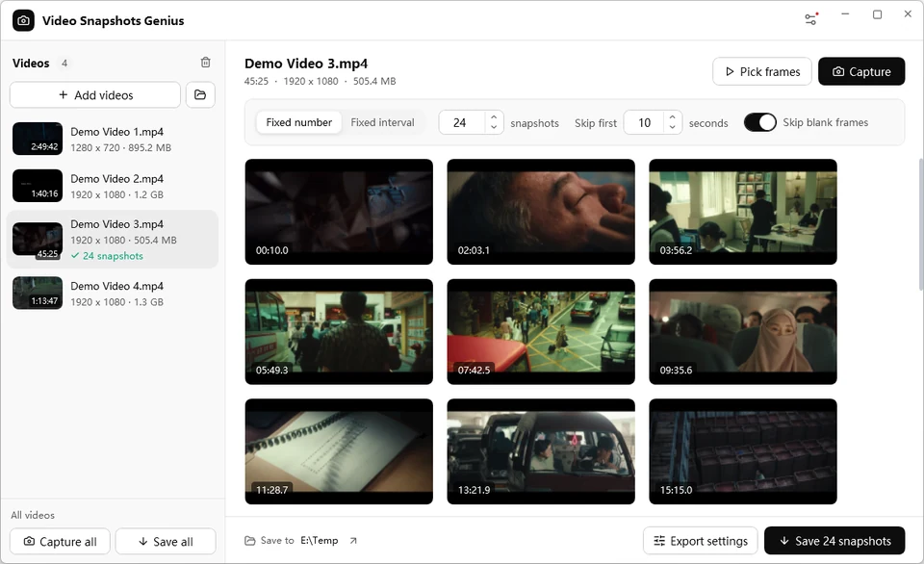Viewport: 924px width, 564px height.
Task: Click the Skip first field showing 10
Action: [x=645, y=122]
